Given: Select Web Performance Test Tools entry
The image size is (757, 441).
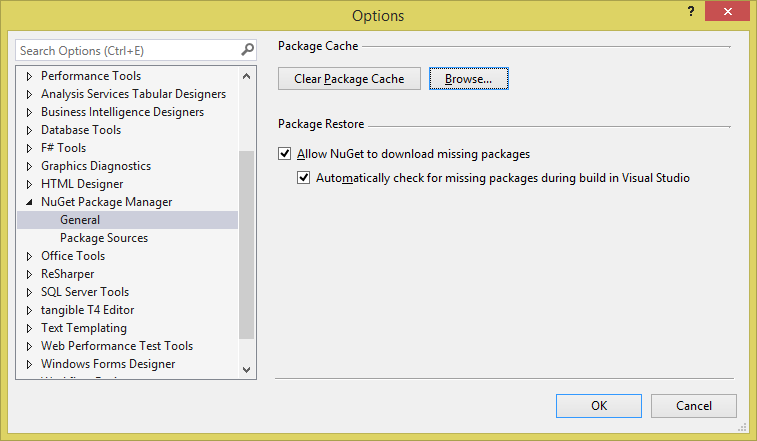Looking at the screenshot, I should tap(117, 346).
